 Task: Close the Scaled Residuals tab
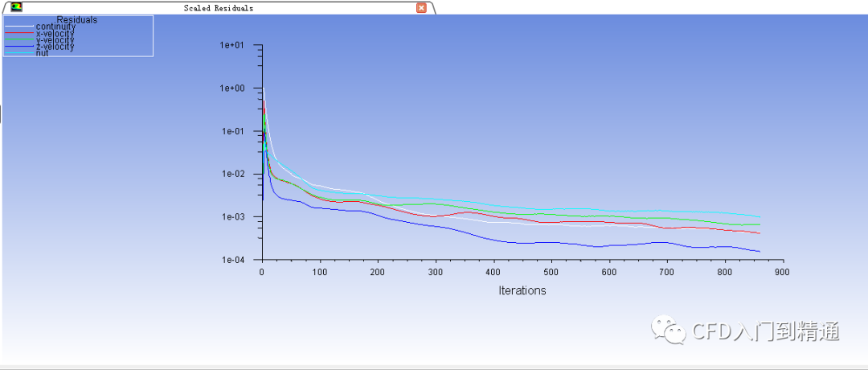421,8
